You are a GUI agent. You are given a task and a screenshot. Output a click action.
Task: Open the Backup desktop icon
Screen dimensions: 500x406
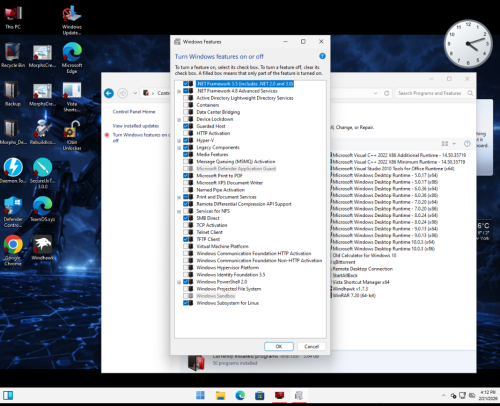click(x=13, y=94)
